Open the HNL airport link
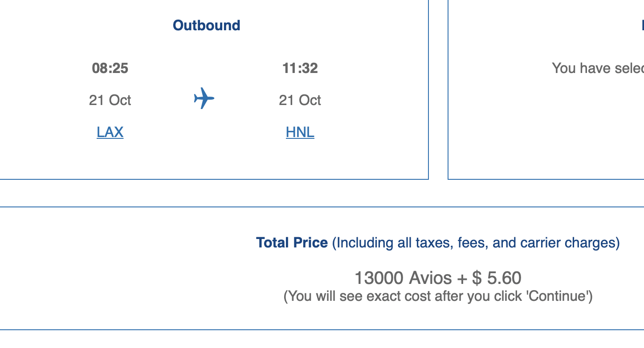This screenshot has height=348, width=644. 300,132
